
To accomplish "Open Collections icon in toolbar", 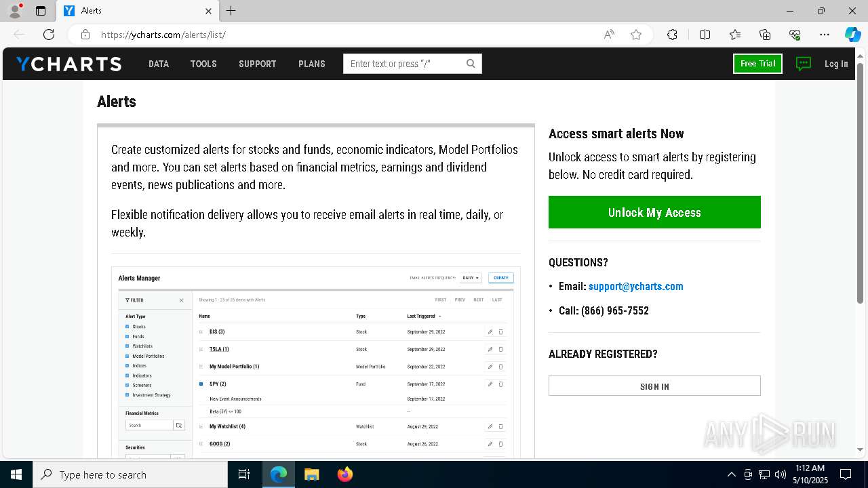I will [765, 35].
